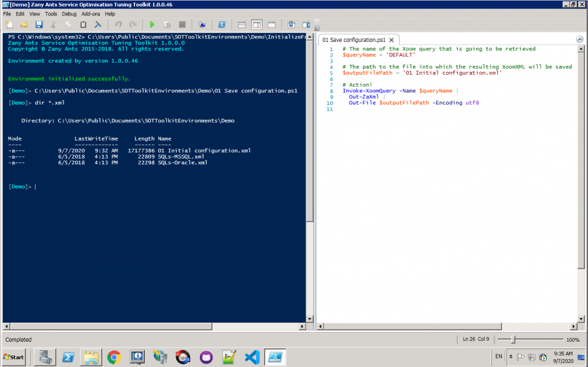
Task: Click the console horizontal scrollbar thumb
Action: [x=111, y=326]
